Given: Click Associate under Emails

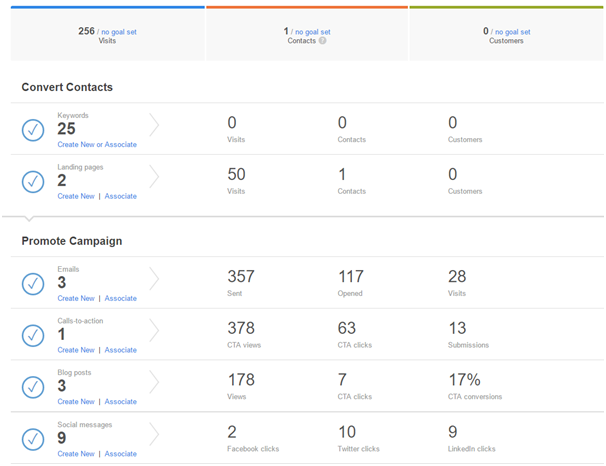Looking at the screenshot, I should [x=121, y=298].
